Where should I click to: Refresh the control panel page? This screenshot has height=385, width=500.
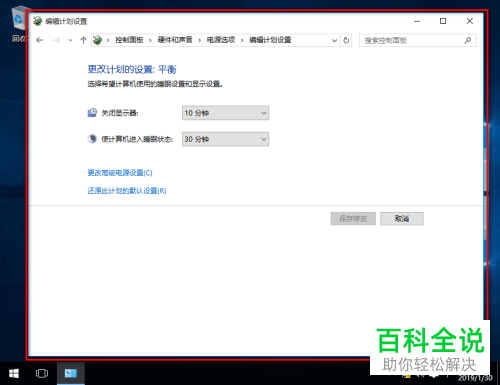click(346, 40)
